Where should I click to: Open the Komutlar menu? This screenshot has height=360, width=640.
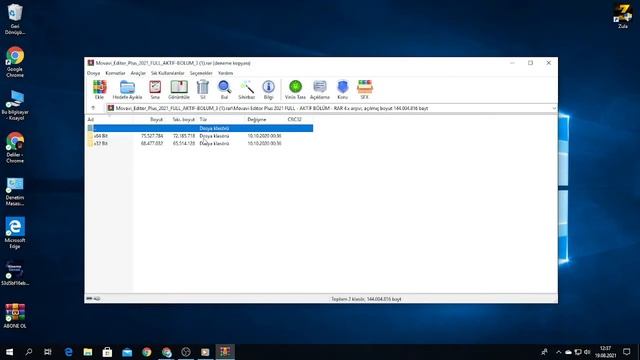(115, 73)
